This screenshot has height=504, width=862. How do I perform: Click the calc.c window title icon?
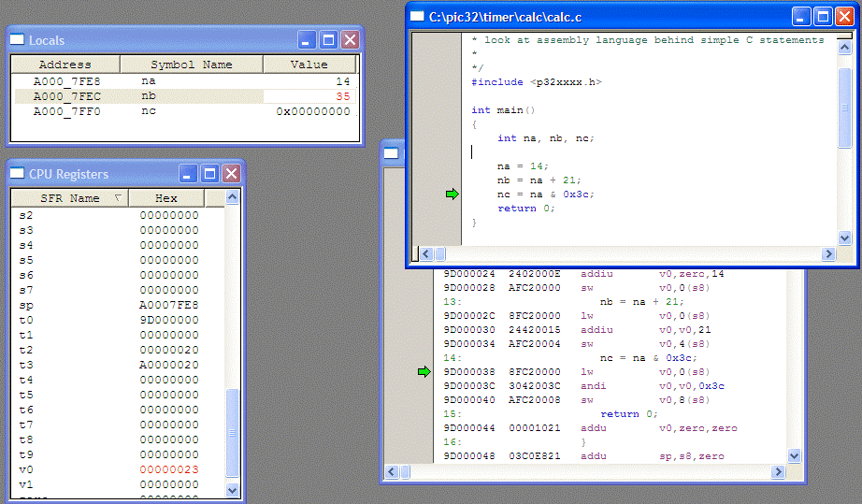click(x=417, y=16)
